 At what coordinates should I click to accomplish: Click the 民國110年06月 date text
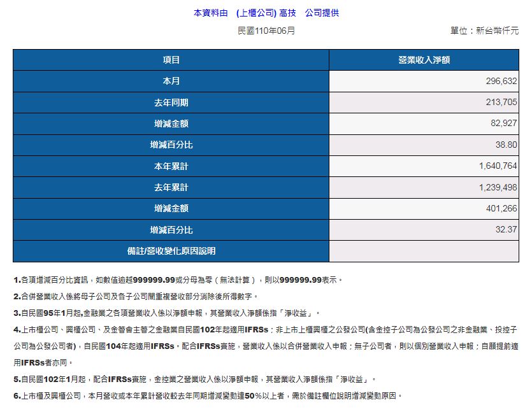(266, 30)
